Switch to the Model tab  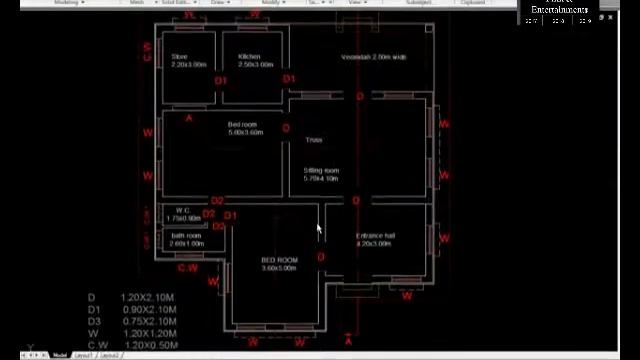[x=60, y=356]
